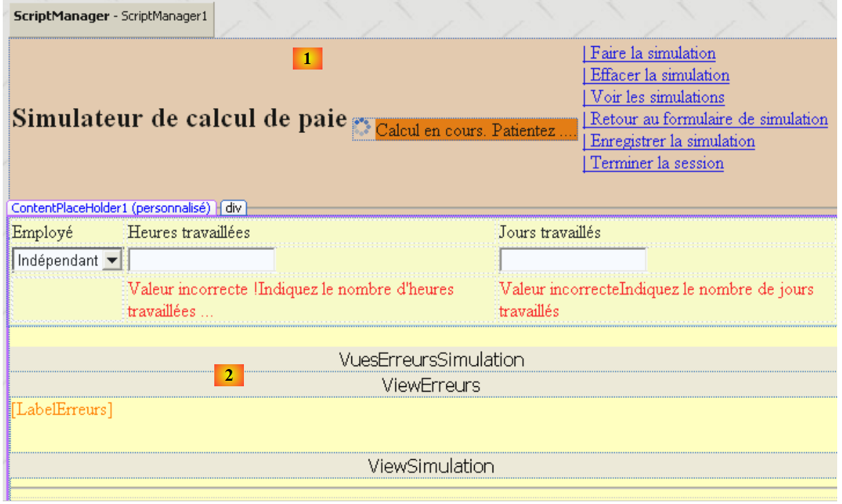This screenshot has height=504, width=842.
Task: Click the orange number 2 marker
Action: 229,375
